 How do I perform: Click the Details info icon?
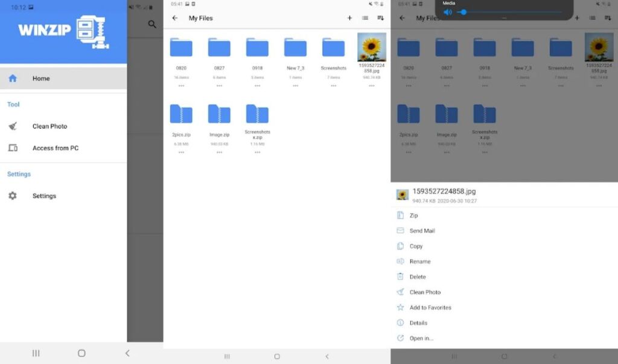coord(401,323)
